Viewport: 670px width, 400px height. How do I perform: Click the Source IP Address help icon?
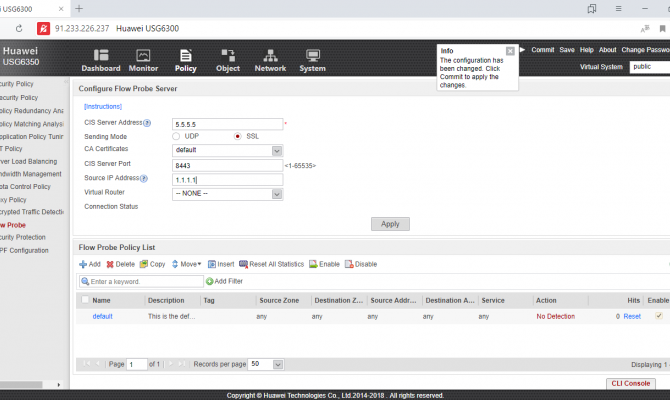[x=144, y=179]
